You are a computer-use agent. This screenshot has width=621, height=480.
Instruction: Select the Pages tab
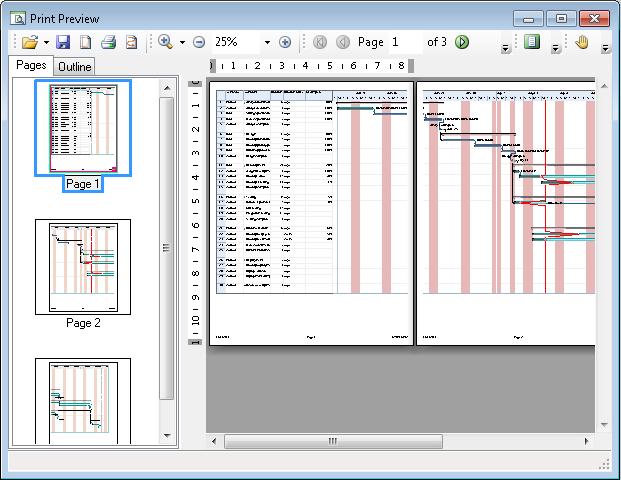click(x=31, y=66)
